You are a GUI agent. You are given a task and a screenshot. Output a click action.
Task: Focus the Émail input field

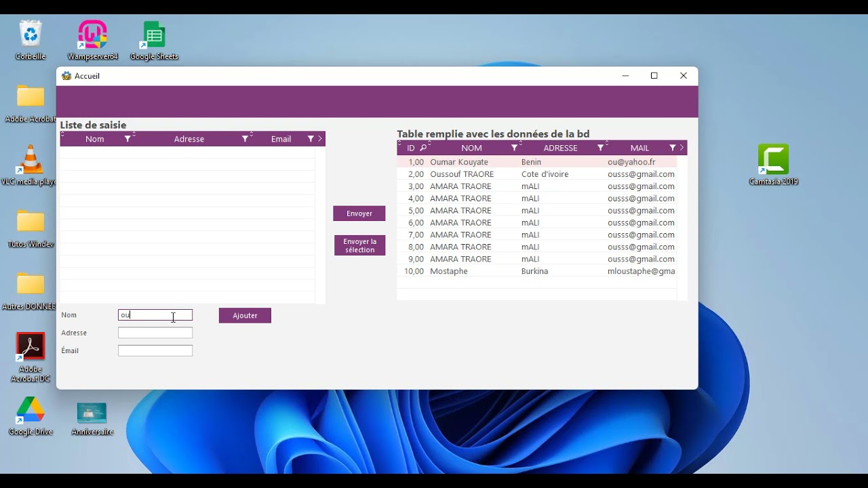pos(155,350)
